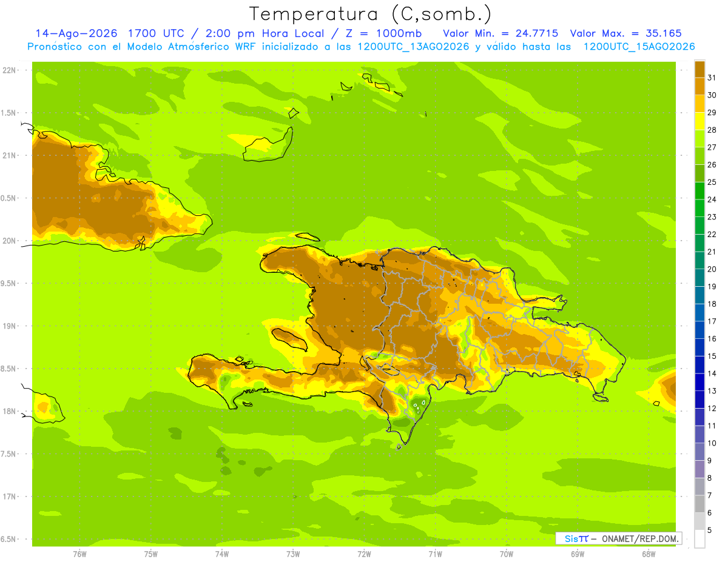Click the '74W' longitude label
This screenshot has height=562, width=728.
pos(222,554)
